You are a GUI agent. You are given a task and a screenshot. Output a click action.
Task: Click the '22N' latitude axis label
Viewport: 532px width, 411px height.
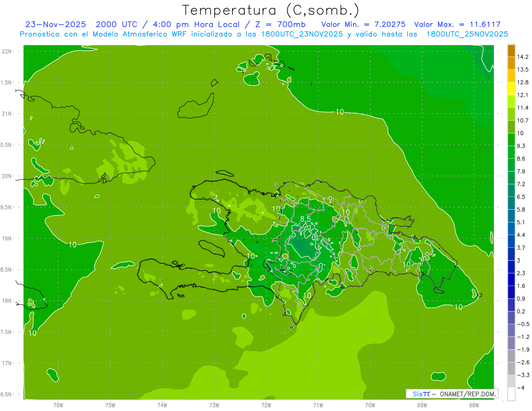(7, 51)
